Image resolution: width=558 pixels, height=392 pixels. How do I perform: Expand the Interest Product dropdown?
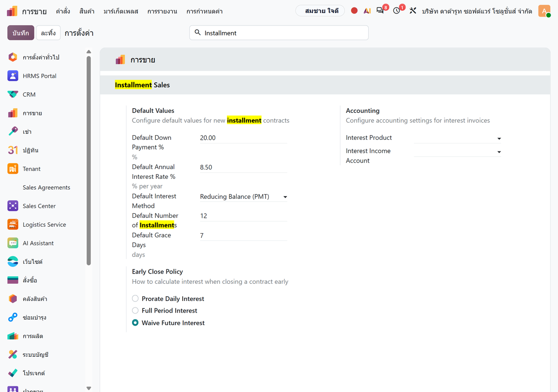(x=458, y=138)
